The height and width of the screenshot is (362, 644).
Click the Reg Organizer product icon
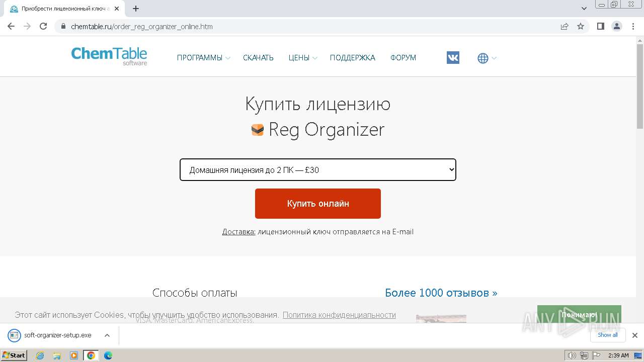tap(258, 130)
